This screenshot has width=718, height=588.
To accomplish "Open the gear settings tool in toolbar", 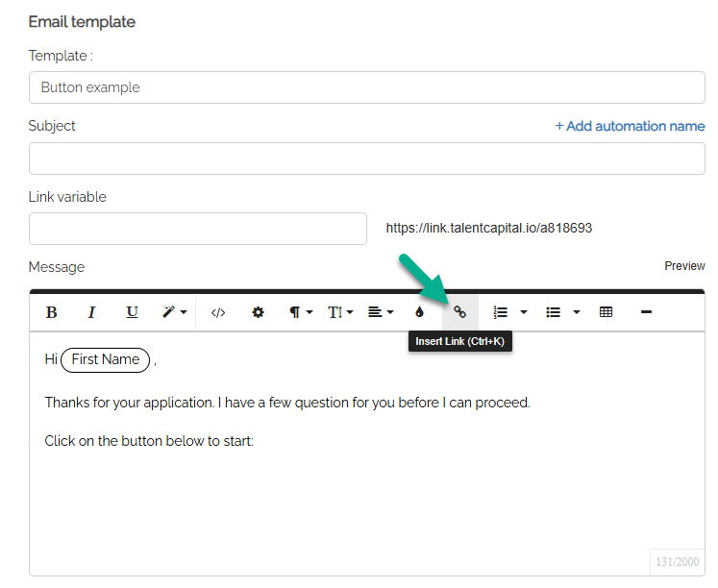I will pos(258,312).
